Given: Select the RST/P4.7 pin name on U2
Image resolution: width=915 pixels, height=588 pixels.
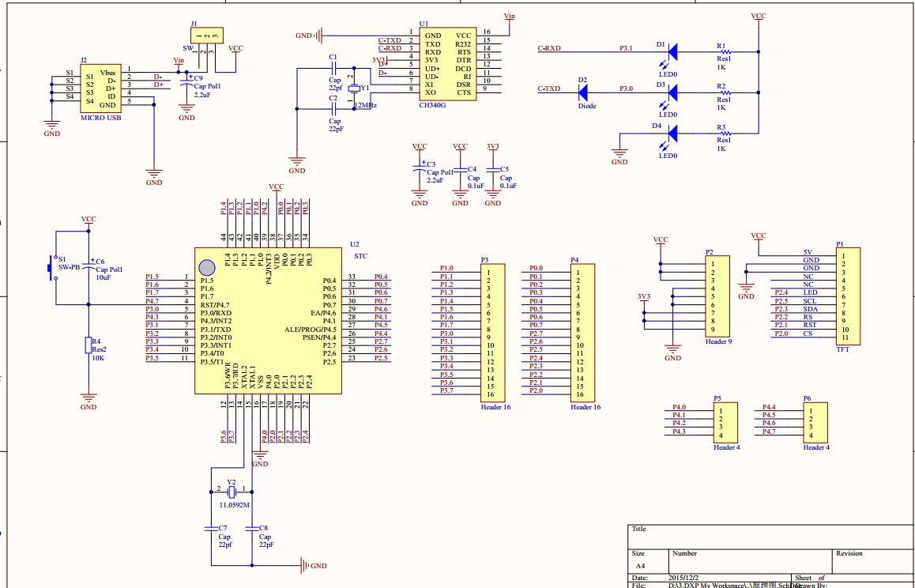Looking at the screenshot, I should point(216,305).
